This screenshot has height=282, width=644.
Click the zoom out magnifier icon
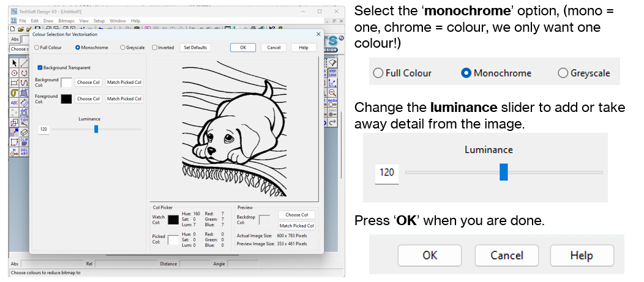[x=334, y=92]
